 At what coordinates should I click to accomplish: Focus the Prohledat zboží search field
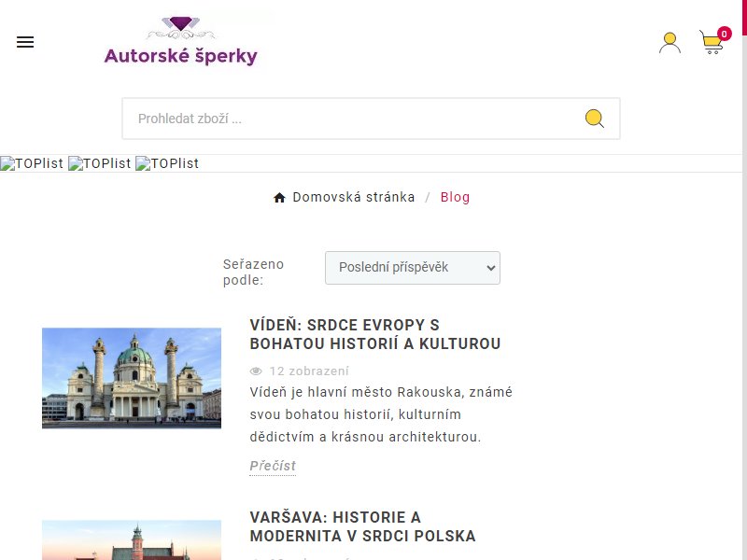(371, 119)
